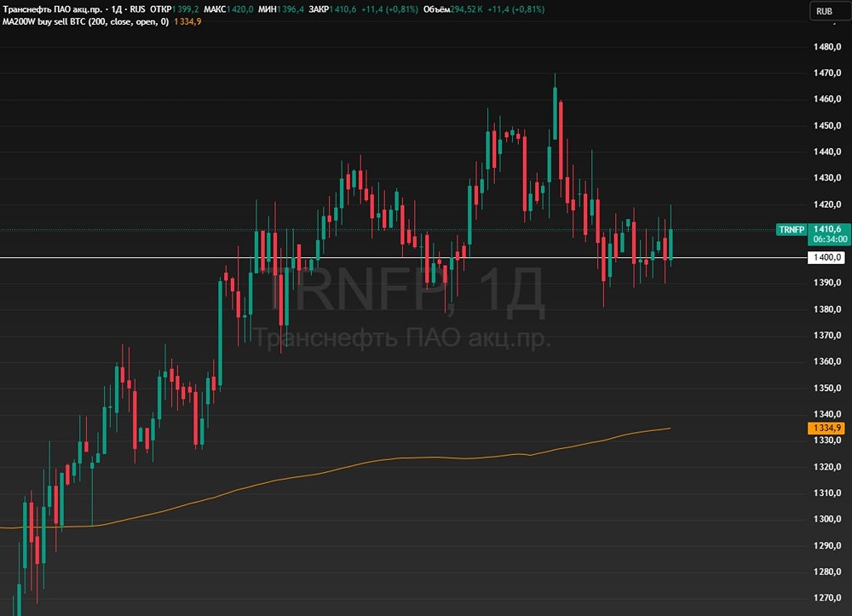Click the 1310,0 price axis label
The width and height of the screenshot is (852, 616).
point(827,492)
